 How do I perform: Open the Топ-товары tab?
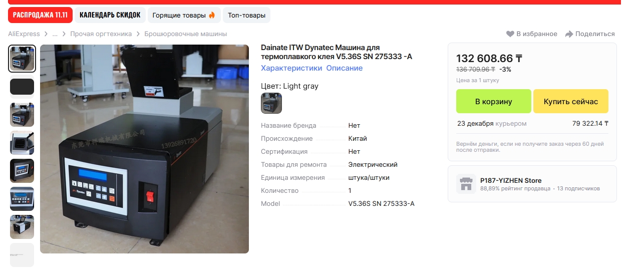pyautogui.click(x=246, y=15)
